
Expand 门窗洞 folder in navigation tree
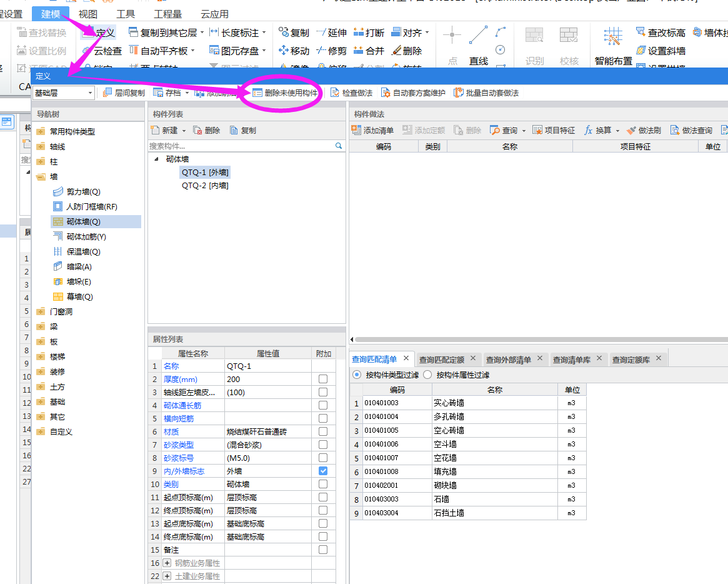pyautogui.click(x=41, y=312)
